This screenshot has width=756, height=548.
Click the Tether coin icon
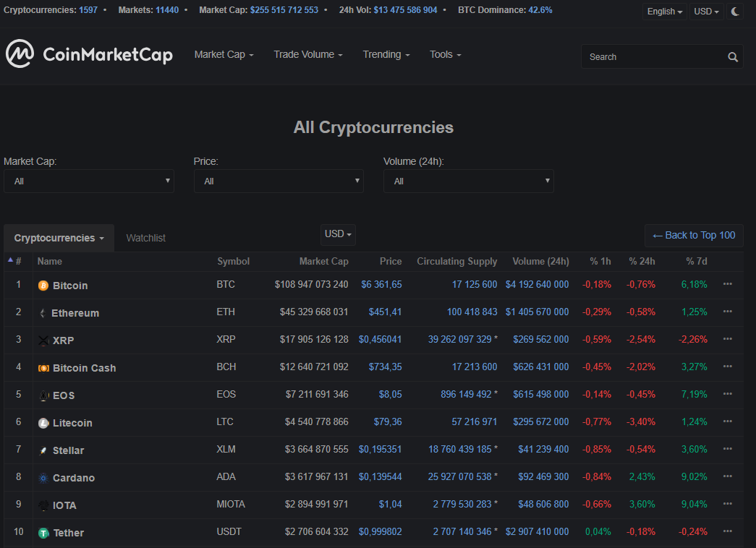[43, 533]
